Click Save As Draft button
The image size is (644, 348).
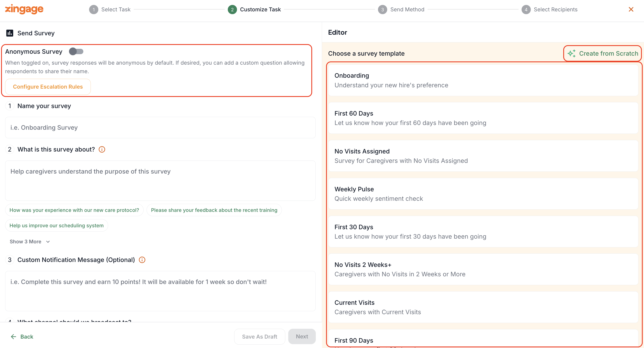click(259, 337)
